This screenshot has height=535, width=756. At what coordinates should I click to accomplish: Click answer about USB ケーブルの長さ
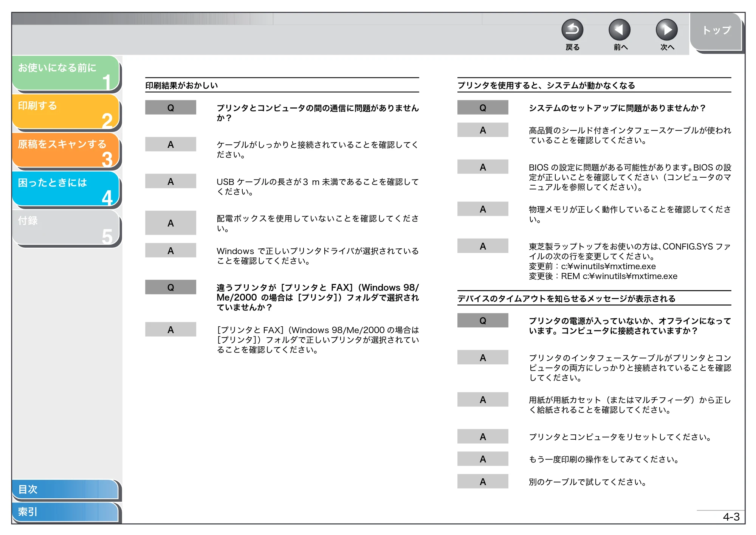click(x=318, y=187)
